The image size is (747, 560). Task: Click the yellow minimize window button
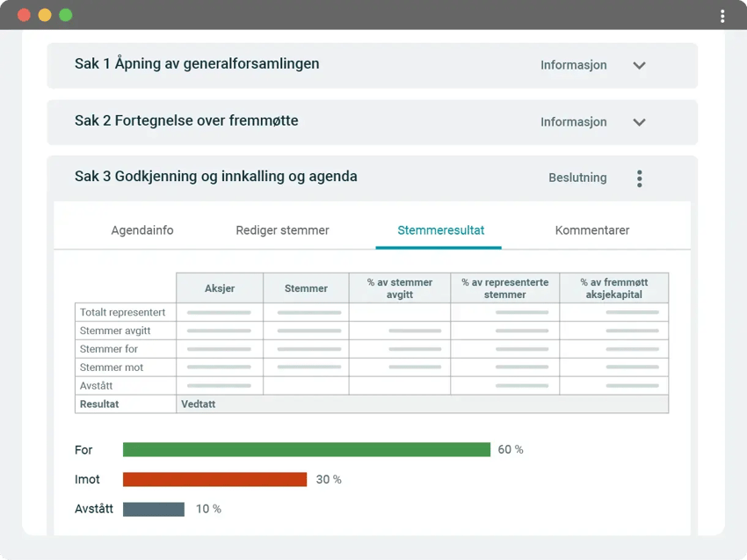45,15
